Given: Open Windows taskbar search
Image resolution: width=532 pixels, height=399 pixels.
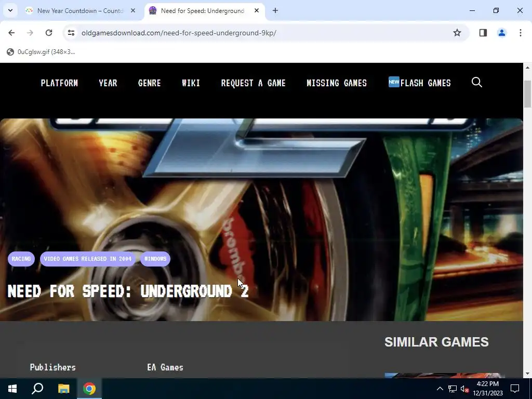Looking at the screenshot, I should click(x=37, y=389).
